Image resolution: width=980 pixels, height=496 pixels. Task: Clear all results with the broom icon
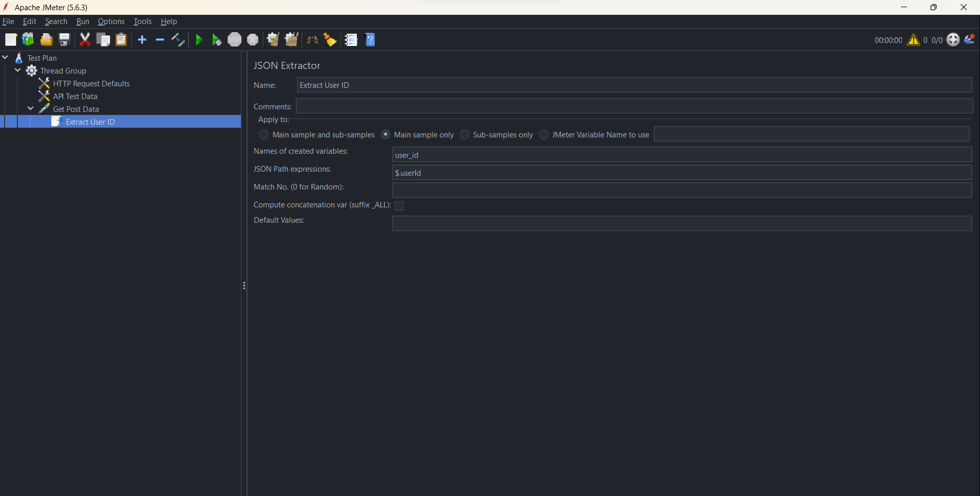(330, 39)
